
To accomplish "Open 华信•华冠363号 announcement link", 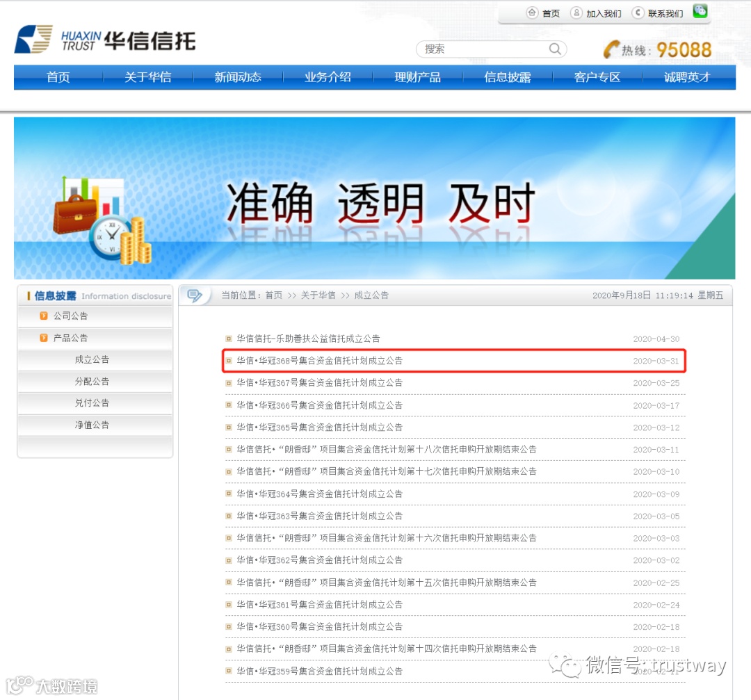I will [x=319, y=516].
